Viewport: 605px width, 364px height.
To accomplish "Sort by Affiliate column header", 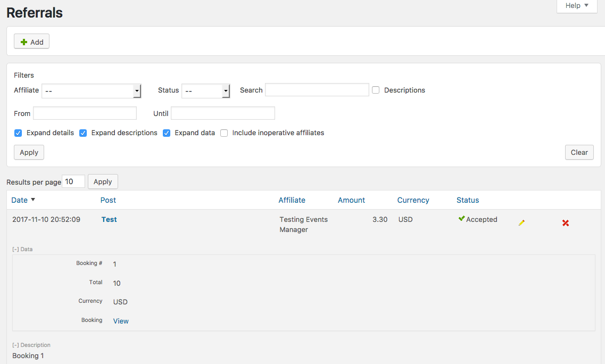I will pyautogui.click(x=292, y=200).
